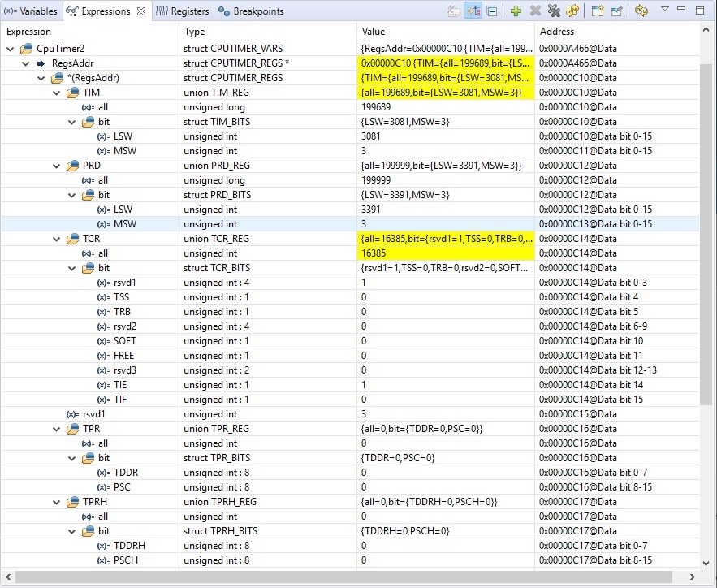This screenshot has height=588, width=717.
Task: Select the rsvd3 bitfield row
Action: tap(350, 370)
